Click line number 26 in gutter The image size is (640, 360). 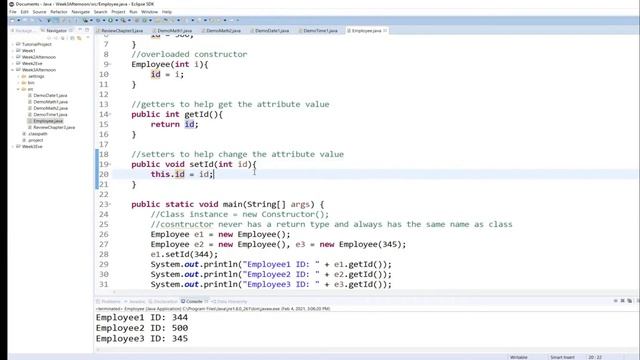click(x=104, y=234)
